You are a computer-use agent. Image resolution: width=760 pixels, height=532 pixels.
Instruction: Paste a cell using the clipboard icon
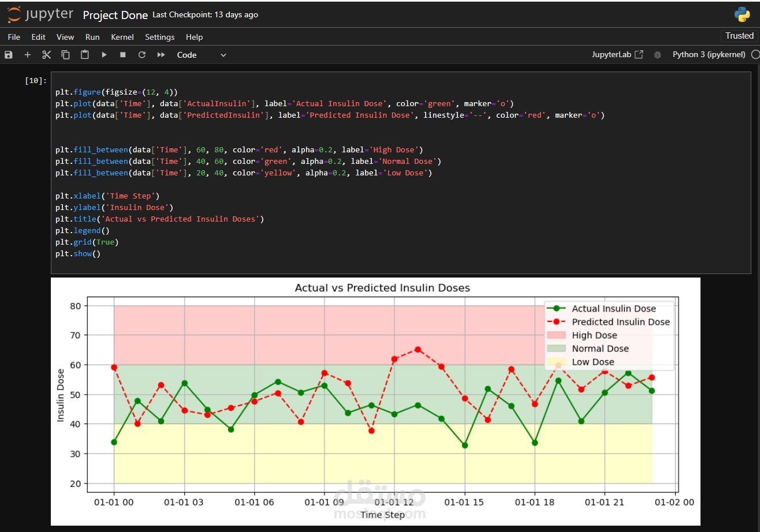coord(84,54)
